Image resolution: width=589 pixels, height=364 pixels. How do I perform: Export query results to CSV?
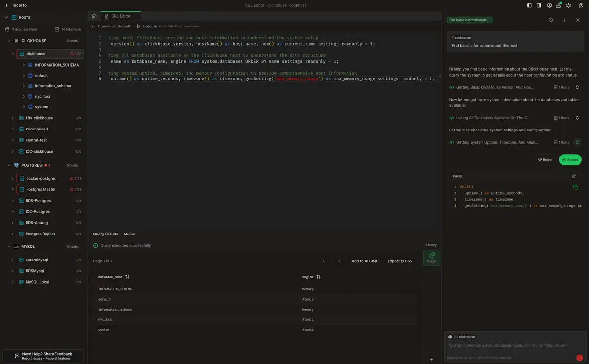[x=400, y=261]
